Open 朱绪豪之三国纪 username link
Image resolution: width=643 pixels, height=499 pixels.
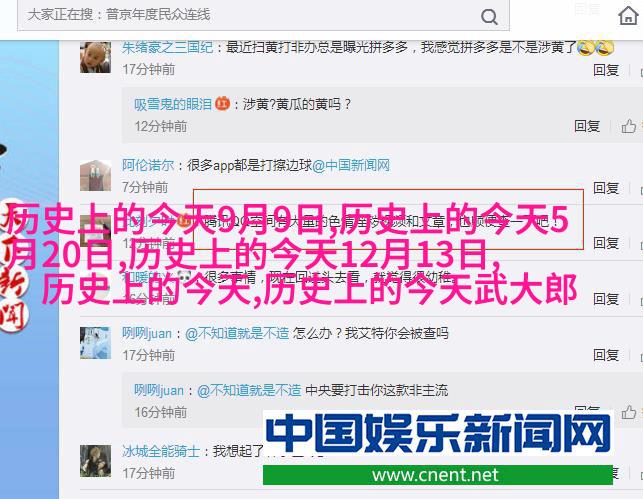click(x=167, y=48)
